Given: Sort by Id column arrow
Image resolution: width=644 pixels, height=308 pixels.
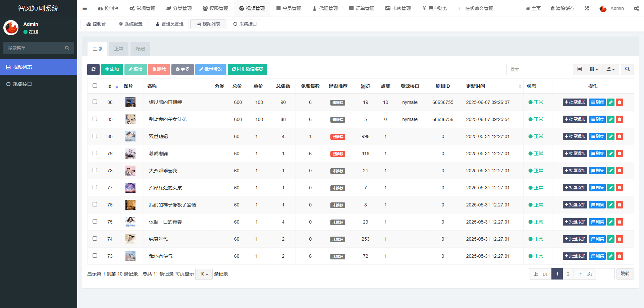Looking at the screenshot, I should point(117,87).
